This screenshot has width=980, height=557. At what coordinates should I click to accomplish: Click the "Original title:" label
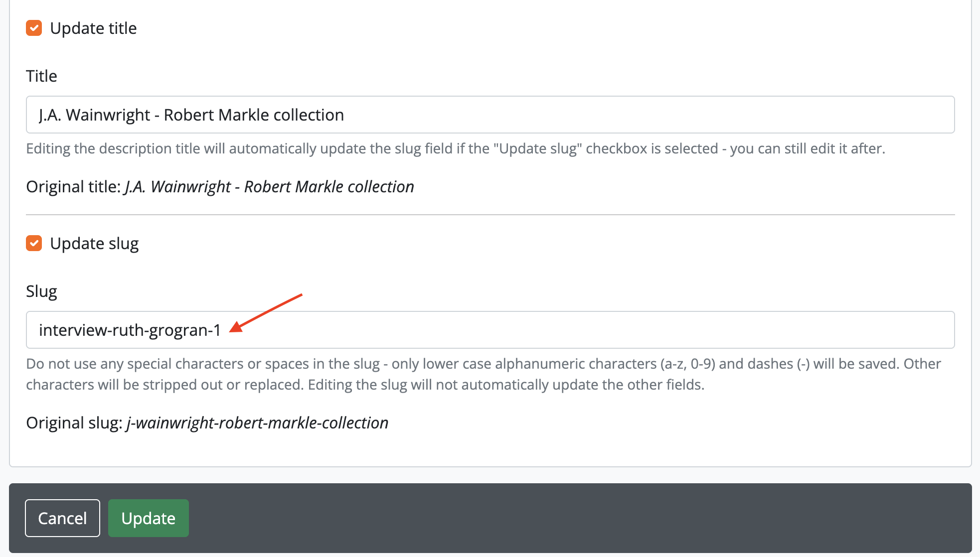pos(73,187)
